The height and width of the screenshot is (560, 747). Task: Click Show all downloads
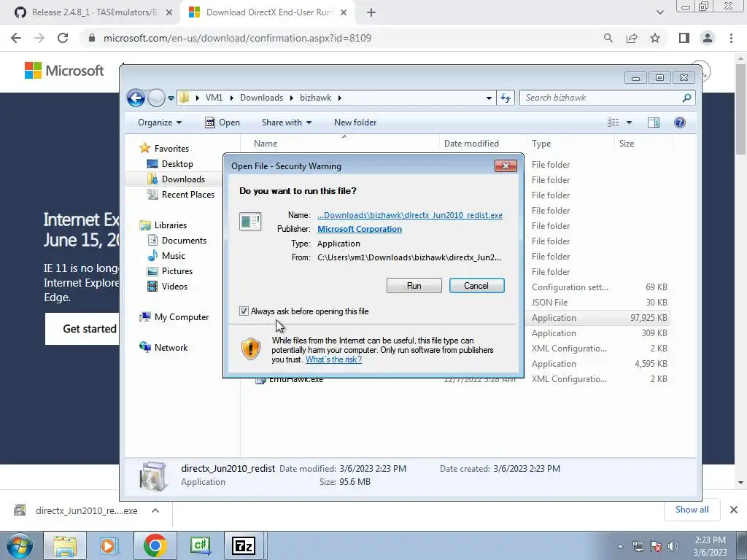coord(692,510)
